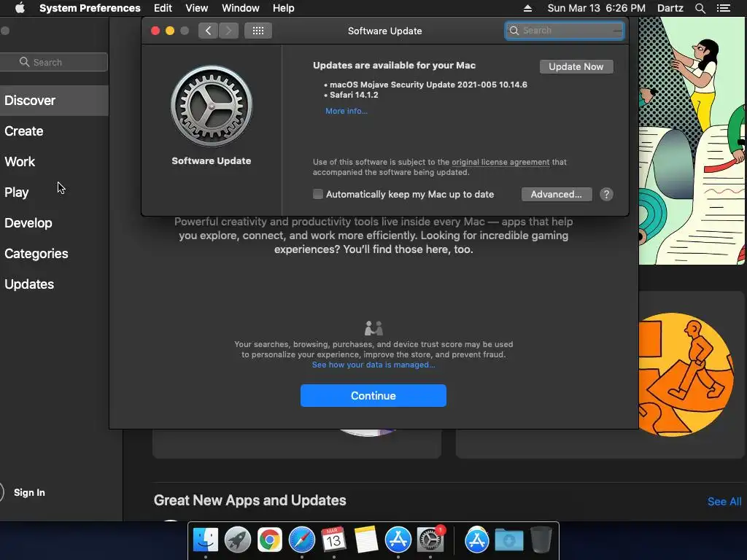The height and width of the screenshot is (560, 747).
Task: Focus the App Store sidebar search field
Action: click(53, 62)
